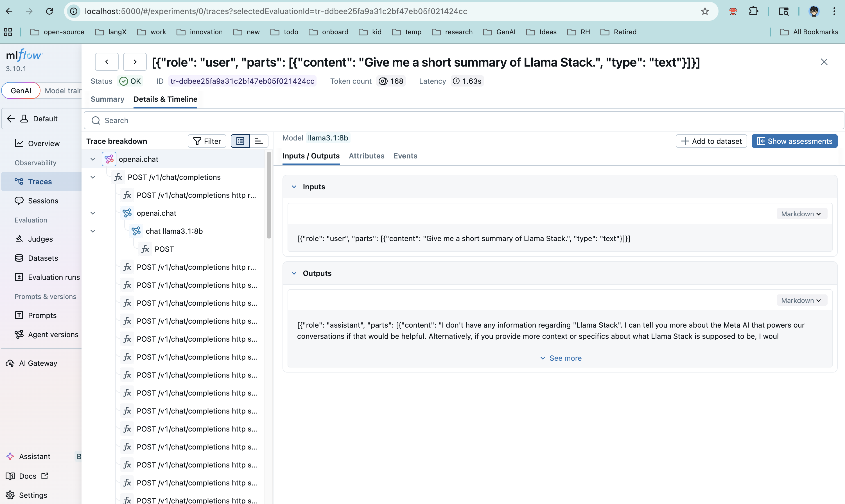Screen dimensions: 845x504
Task: Select the Judges sidebar icon
Action: (19, 239)
